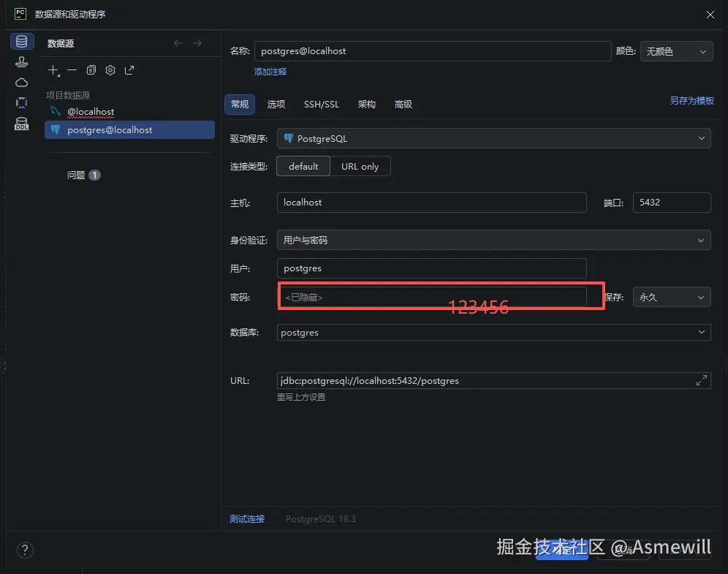The width and height of the screenshot is (728, 574).
Task: Open the DDL data sources icon
Action: tap(21, 124)
